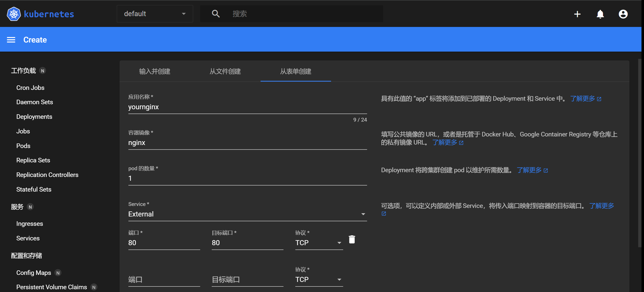Image resolution: width=644 pixels, height=292 pixels.
Task: Delete the port 80 mapping row
Action: pos(352,239)
